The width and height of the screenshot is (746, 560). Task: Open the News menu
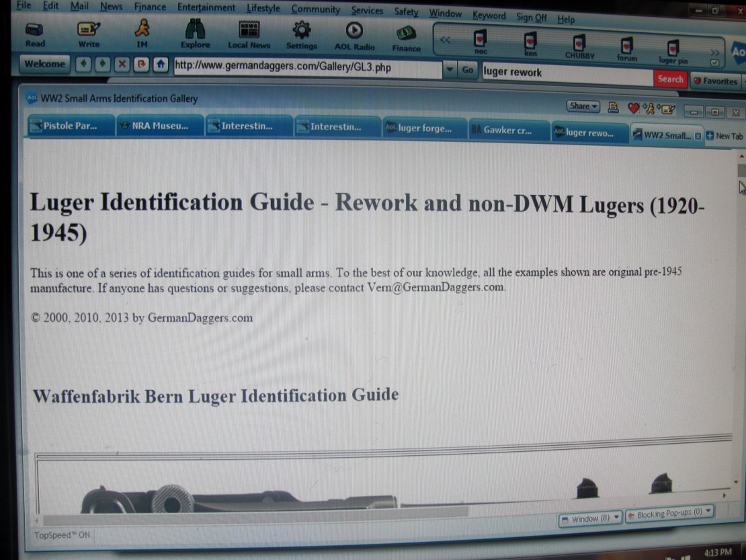coord(111,7)
